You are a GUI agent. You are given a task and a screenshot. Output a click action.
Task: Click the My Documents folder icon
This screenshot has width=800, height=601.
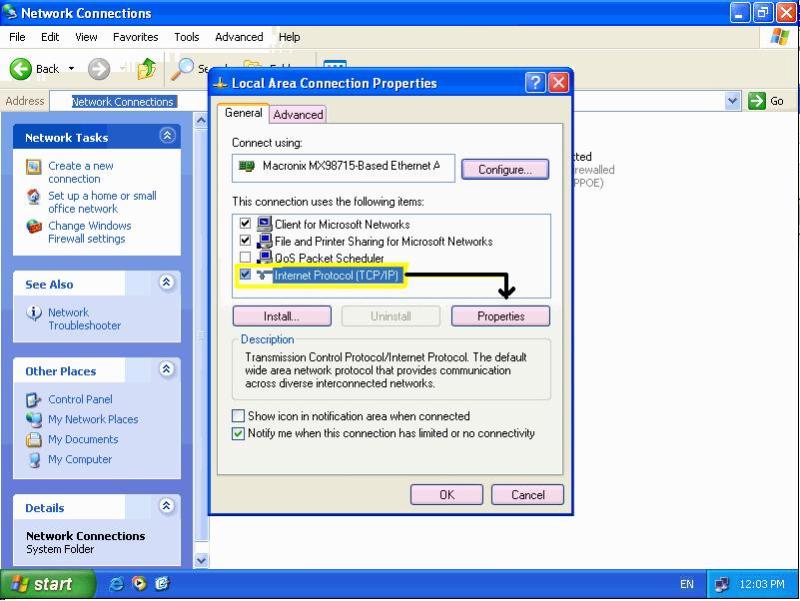pyautogui.click(x=34, y=439)
